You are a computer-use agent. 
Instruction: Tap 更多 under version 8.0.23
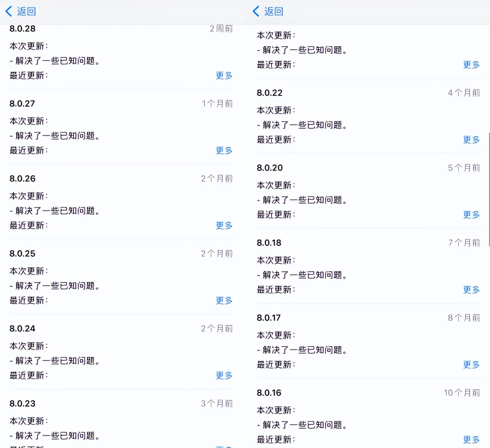224,446
